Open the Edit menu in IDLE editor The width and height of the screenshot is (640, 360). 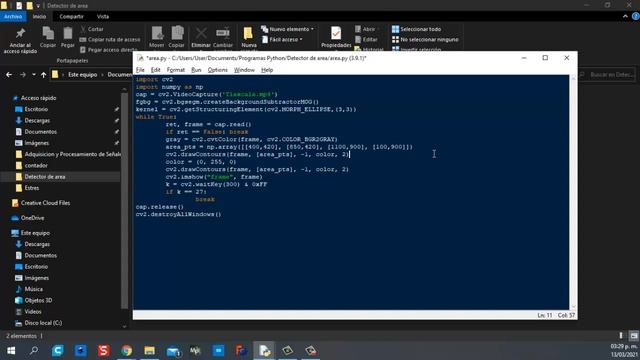(156, 70)
